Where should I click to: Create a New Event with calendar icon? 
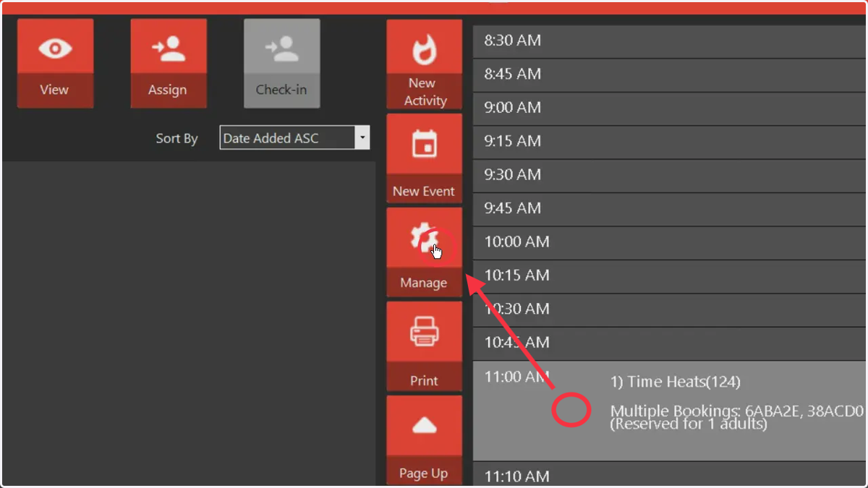(424, 158)
